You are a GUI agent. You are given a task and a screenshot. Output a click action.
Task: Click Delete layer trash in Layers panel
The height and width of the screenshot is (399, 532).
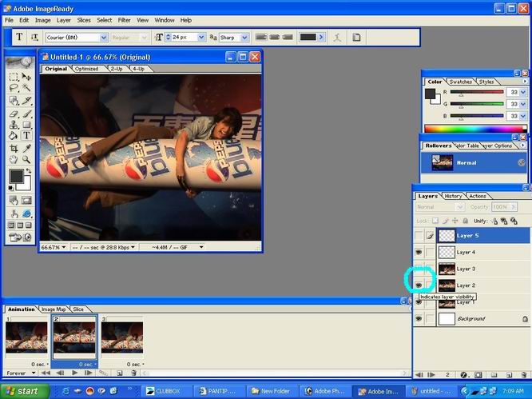click(524, 375)
